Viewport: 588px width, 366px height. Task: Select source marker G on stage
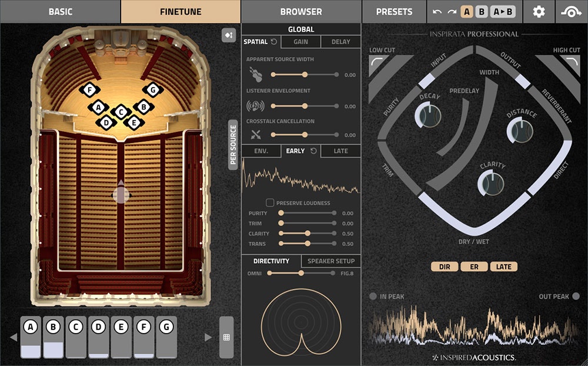(x=153, y=89)
